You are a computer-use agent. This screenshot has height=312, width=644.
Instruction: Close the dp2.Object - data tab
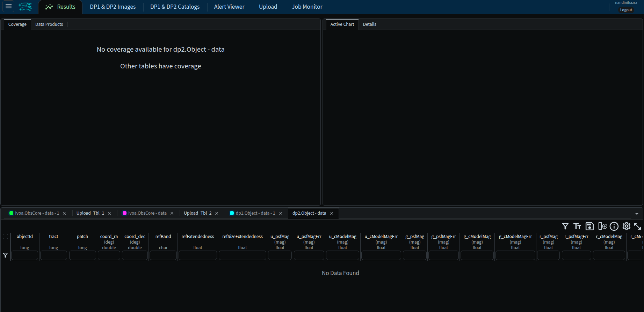[332, 213]
